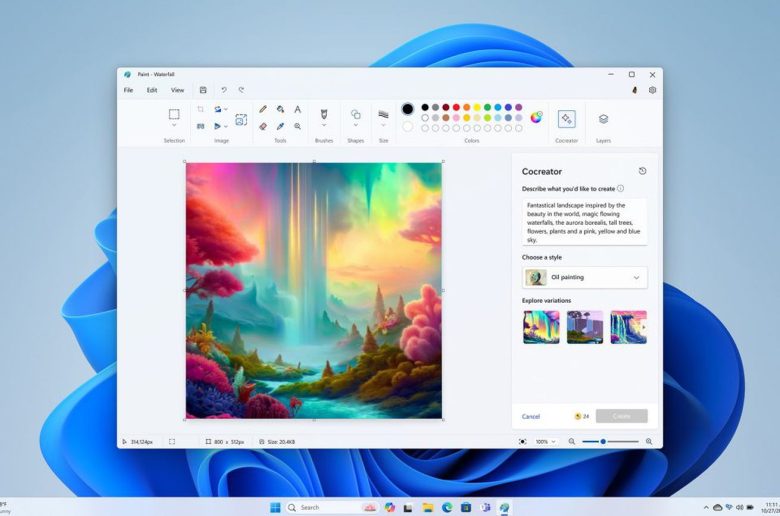Click the zoom out magnifier
The width and height of the screenshot is (780, 516).
[x=572, y=441]
